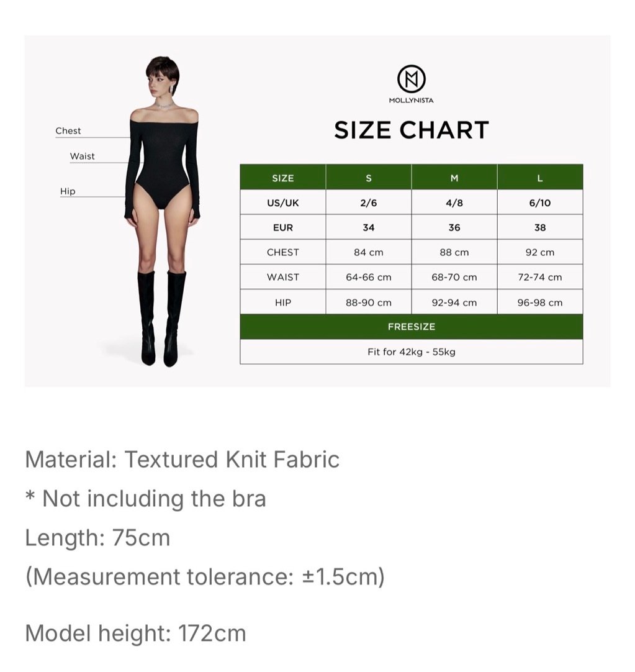Select the Chest measurement label
This screenshot has height=672, width=635.
point(68,130)
